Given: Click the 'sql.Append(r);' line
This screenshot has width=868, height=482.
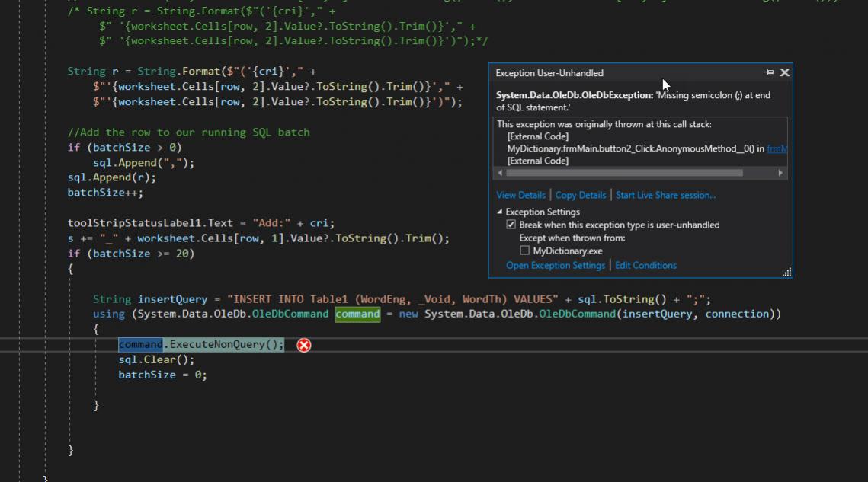Looking at the screenshot, I should 112,177.
